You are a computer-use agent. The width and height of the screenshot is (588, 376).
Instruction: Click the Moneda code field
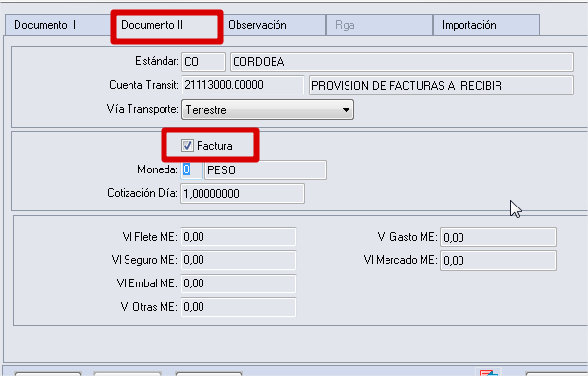click(192, 170)
